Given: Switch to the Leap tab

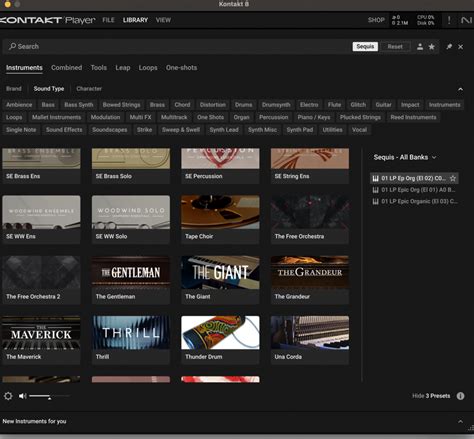Looking at the screenshot, I should pos(123,68).
